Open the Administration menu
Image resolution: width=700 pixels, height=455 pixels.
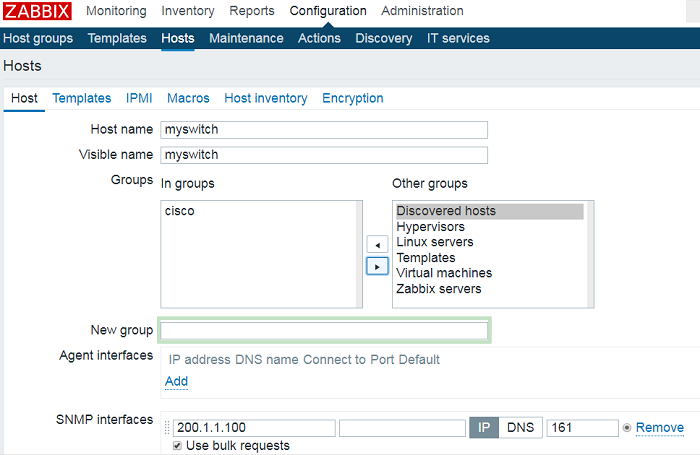click(422, 11)
